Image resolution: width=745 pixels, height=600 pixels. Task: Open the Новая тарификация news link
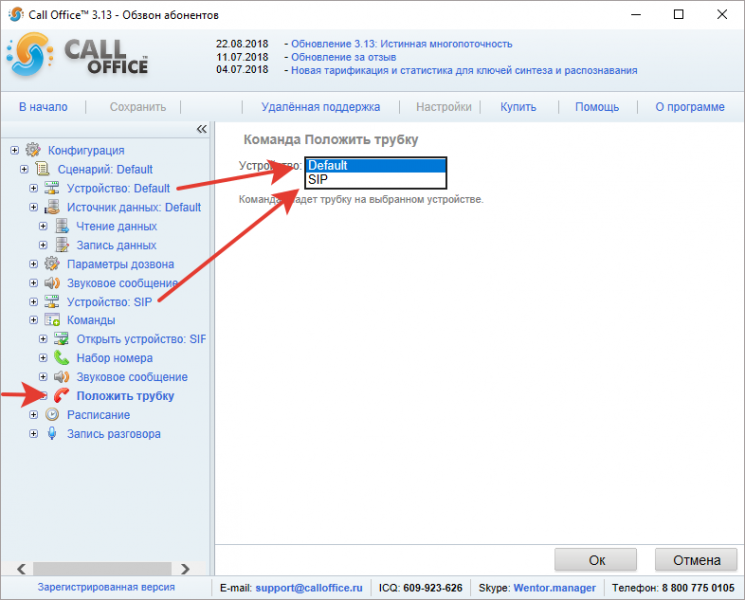464,70
